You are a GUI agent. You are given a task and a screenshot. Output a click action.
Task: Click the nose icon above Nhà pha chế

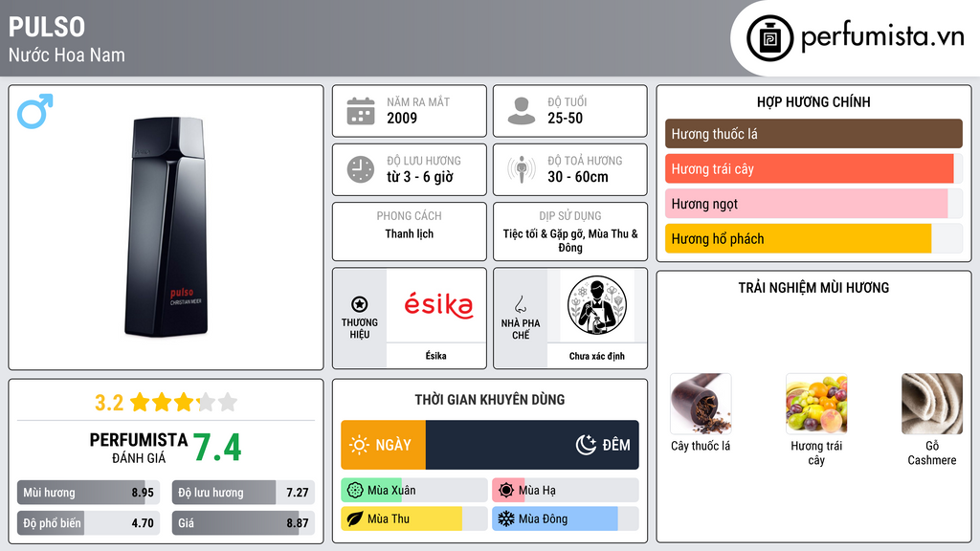tap(521, 304)
